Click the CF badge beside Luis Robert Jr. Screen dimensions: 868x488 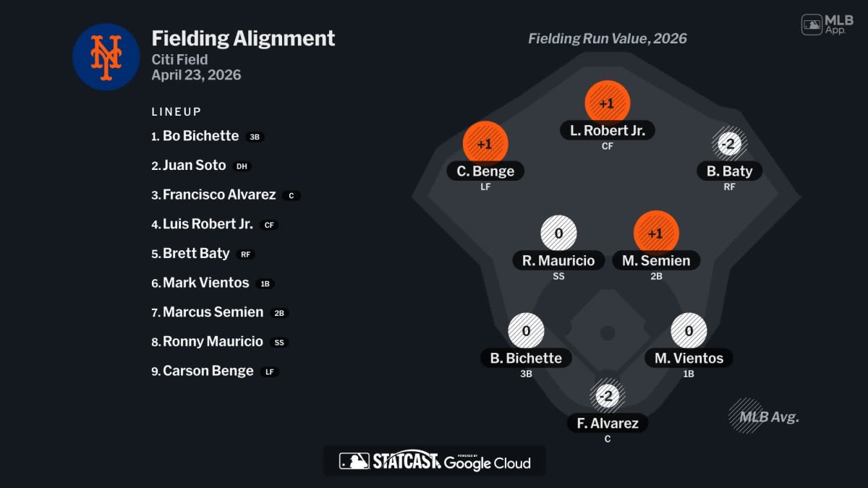point(269,225)
